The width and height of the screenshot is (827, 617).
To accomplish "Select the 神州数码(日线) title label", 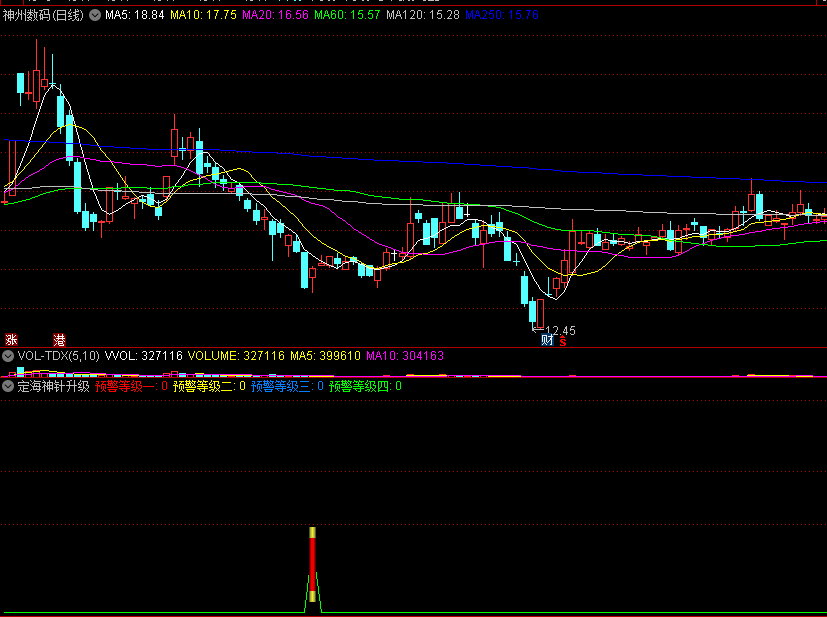I will (x=43, y=15).
